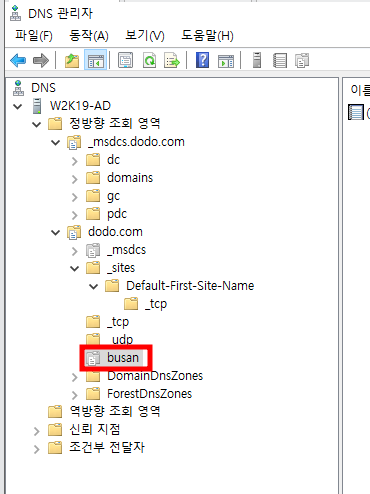Screen dimensions: 370x494
Task: Select the 정방향 조회 영역 folder
Action: point(115,124)
